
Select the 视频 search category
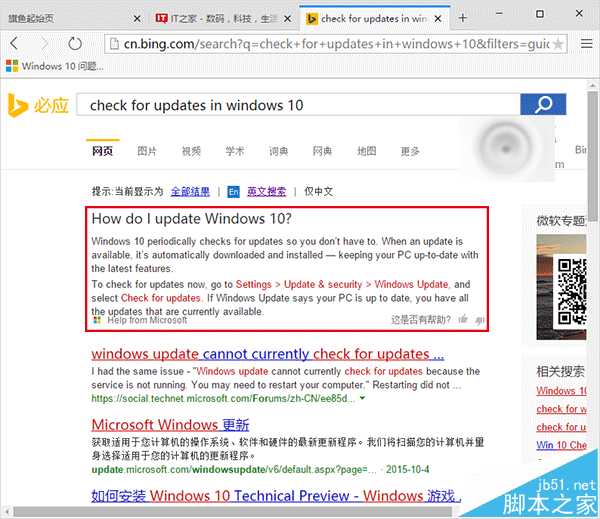click(x=191, y=151)
